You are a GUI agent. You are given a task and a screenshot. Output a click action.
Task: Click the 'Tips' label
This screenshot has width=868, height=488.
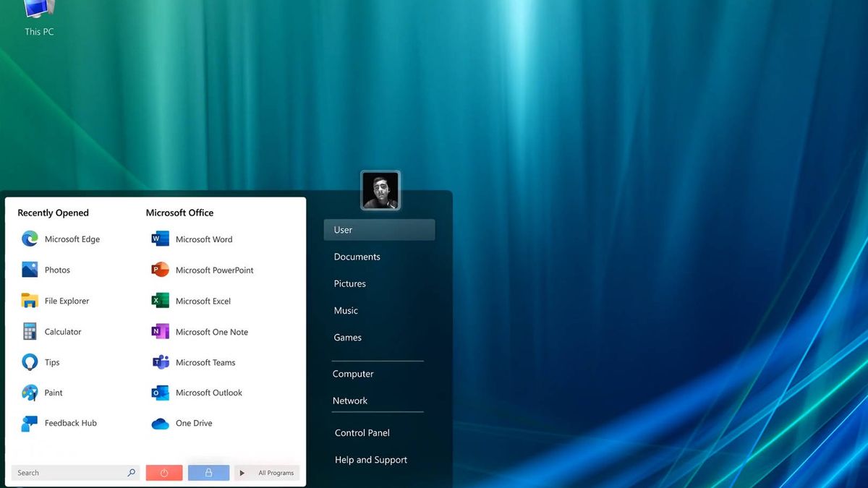[52, 362]
